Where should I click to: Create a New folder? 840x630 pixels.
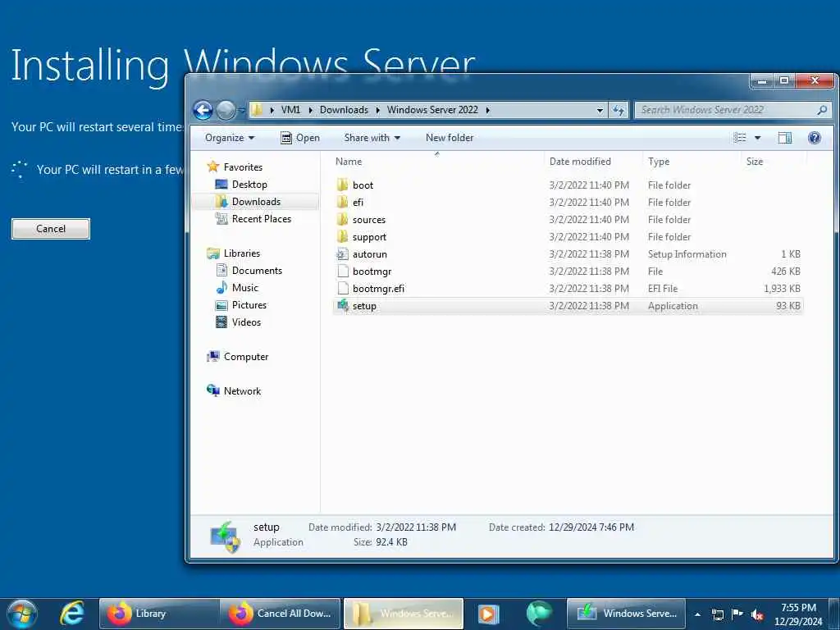point(450,138)
